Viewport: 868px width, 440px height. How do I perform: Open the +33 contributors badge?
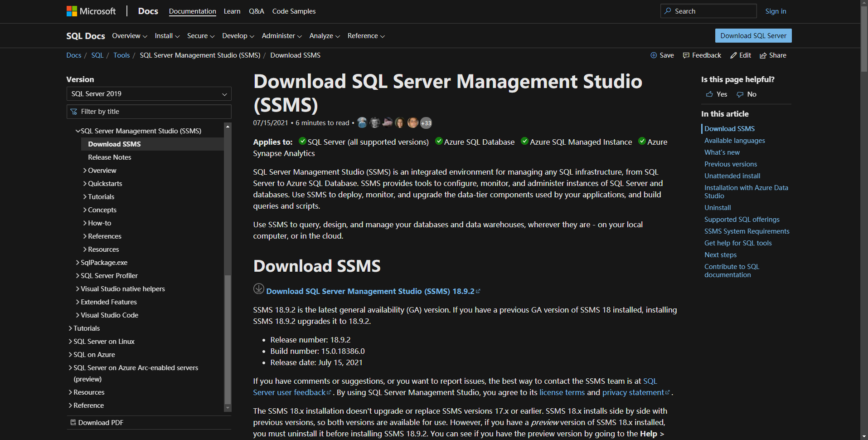(426, 123)
